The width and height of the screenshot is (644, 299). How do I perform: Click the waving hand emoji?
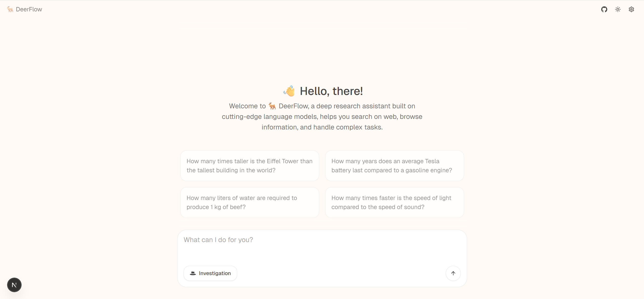click(289, 91)
